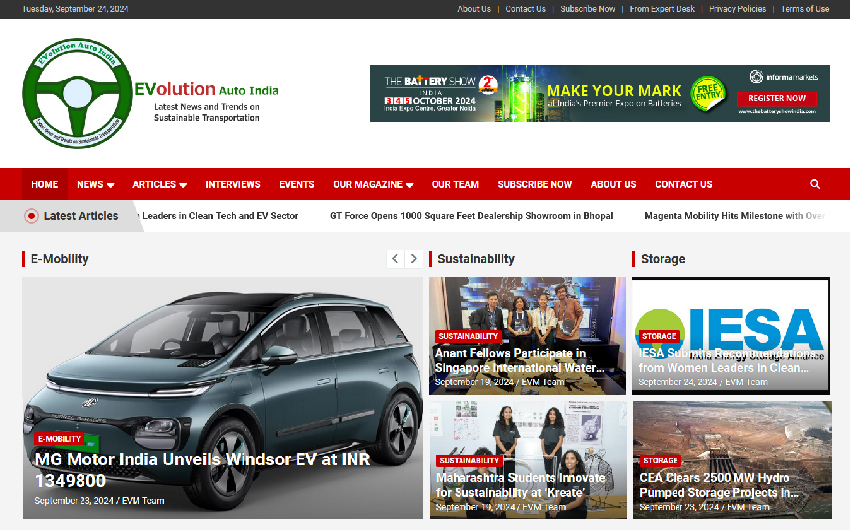Open the Events menu item
850x530 pixels.
[297, 184]
